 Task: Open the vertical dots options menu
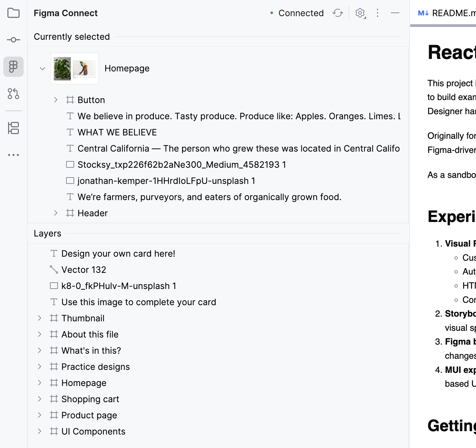(x=378, y=13)
